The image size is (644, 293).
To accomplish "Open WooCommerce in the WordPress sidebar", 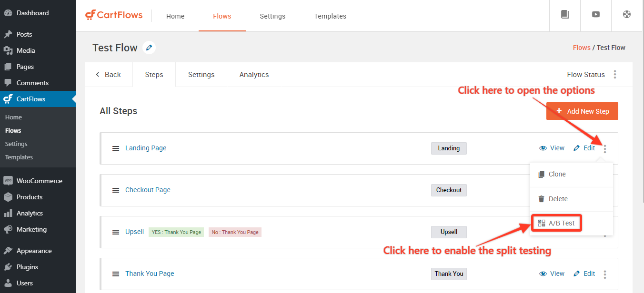I will tap(39, 181).
